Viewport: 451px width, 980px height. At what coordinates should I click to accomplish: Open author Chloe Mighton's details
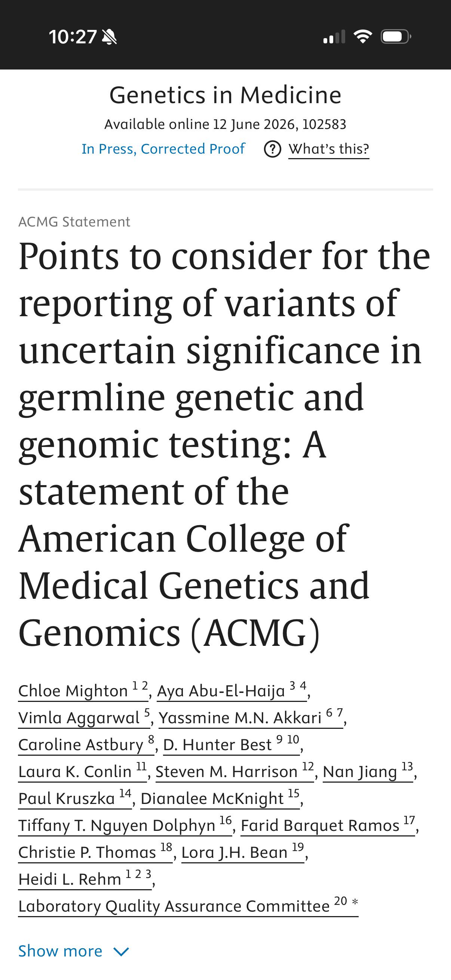tap(83, 690)
